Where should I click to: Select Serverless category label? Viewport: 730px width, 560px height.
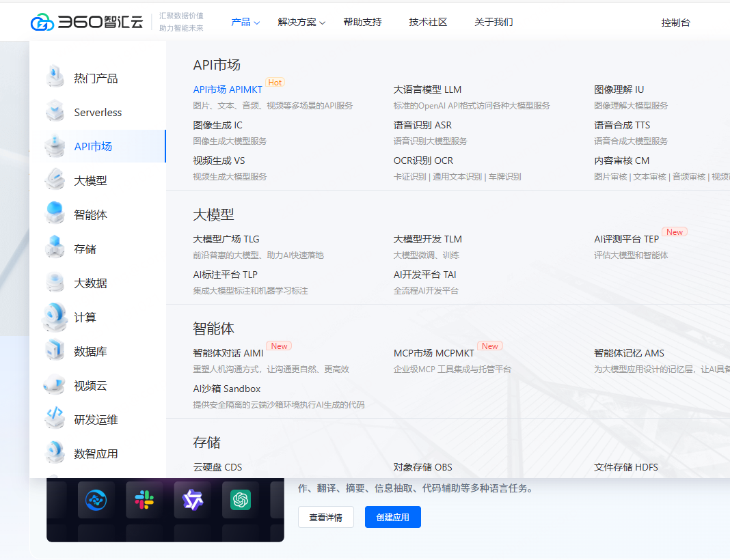coord(98,113)
